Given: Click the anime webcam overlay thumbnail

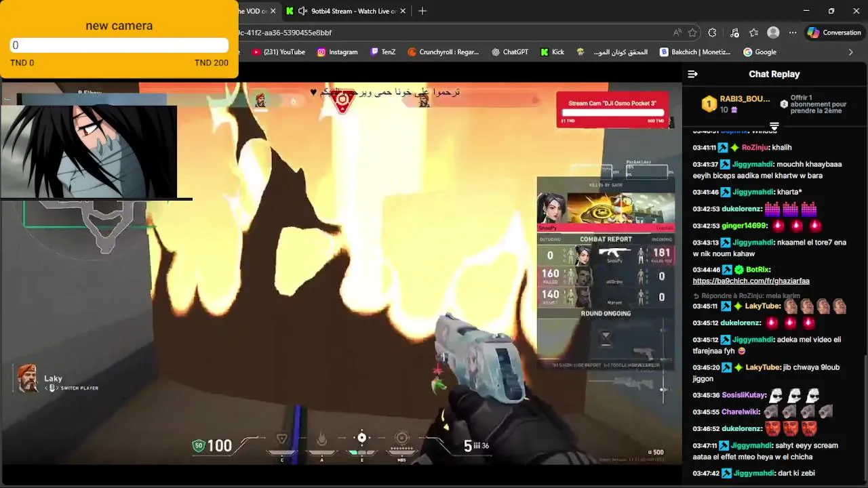Looking at the screenshot, I should (x=89, y=151).
